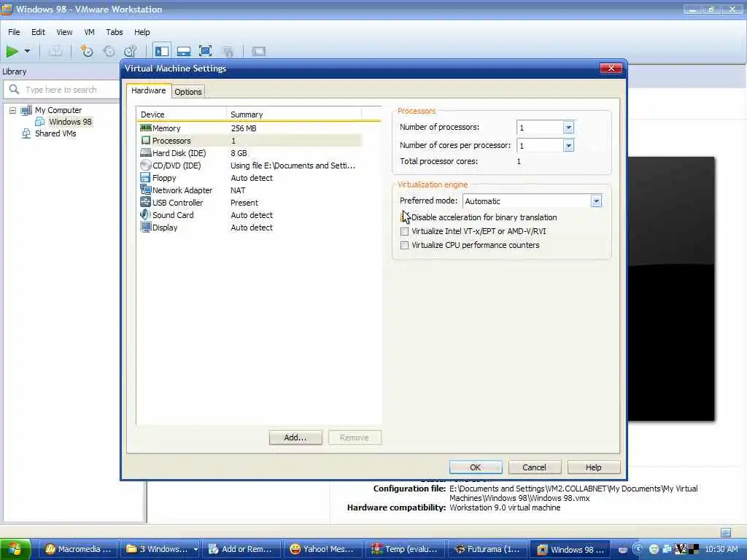Switch to the Hardware tab
The width and height of the screenshot is (747, 560).
pos(149,90)
